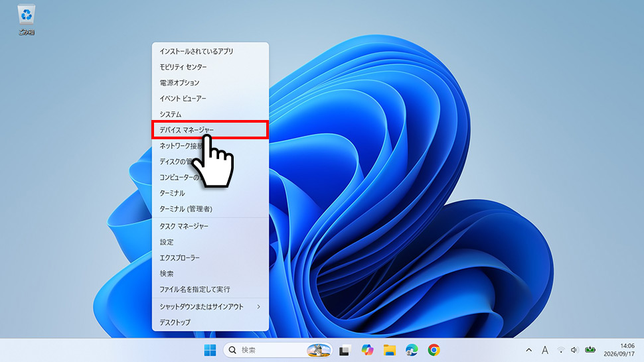Image resolution: width=644 pixels, height=362 pixels.
Task: Choose ネットワーク接続 menu entry
Action: [210, 146]
